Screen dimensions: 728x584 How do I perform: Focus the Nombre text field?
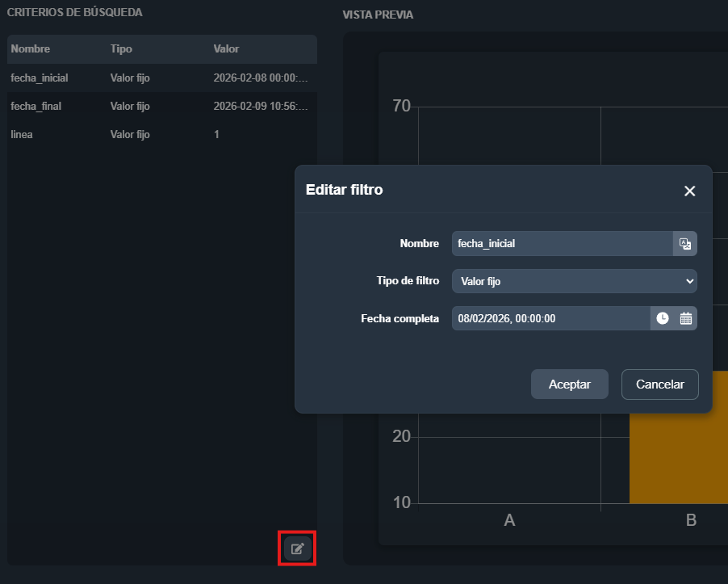point(562,243)
